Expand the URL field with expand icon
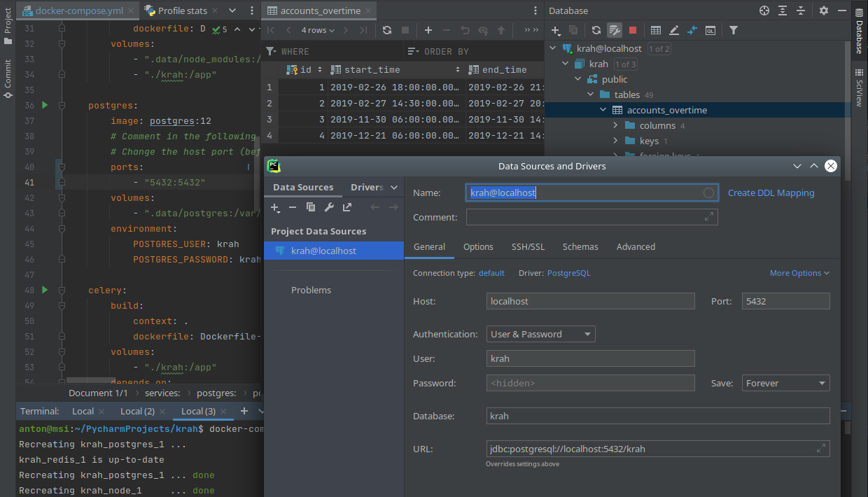 pyautogui.click(x=821, y=449)
